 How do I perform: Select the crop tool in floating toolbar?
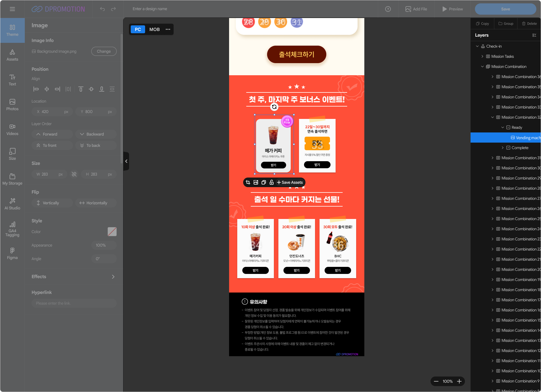point(248,182)
